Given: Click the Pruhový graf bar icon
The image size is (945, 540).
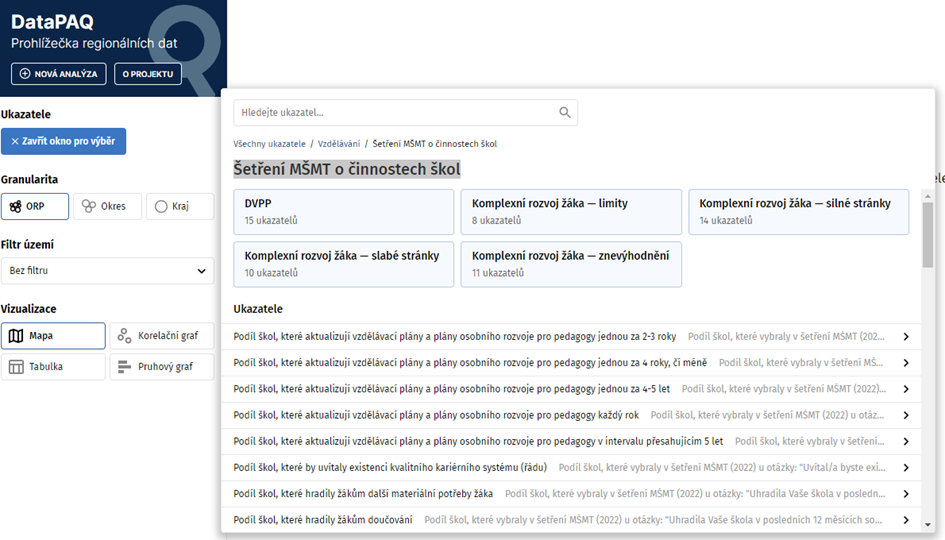Looking at the screenshot, I should point(124,367).
